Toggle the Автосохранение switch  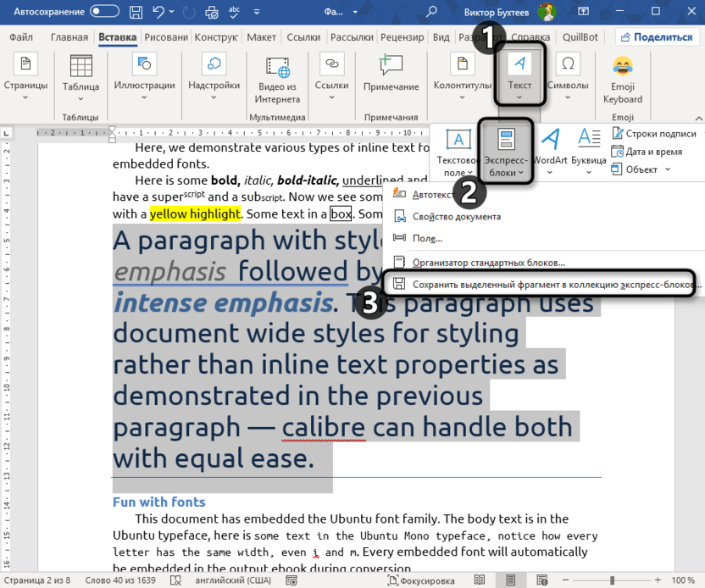pyautogui.click(x=104, y=12)
